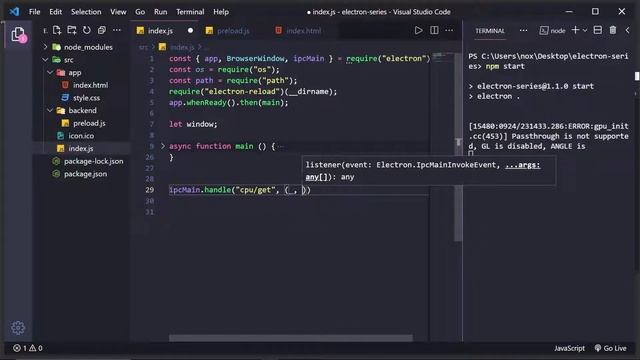
Task: Click the editor vertical scrollbar
Action: 458,146
